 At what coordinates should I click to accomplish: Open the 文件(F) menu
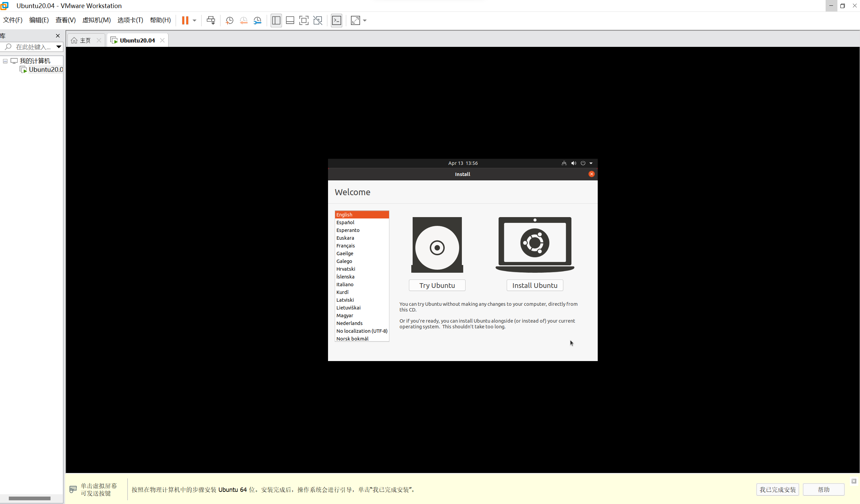pos(12,20)
